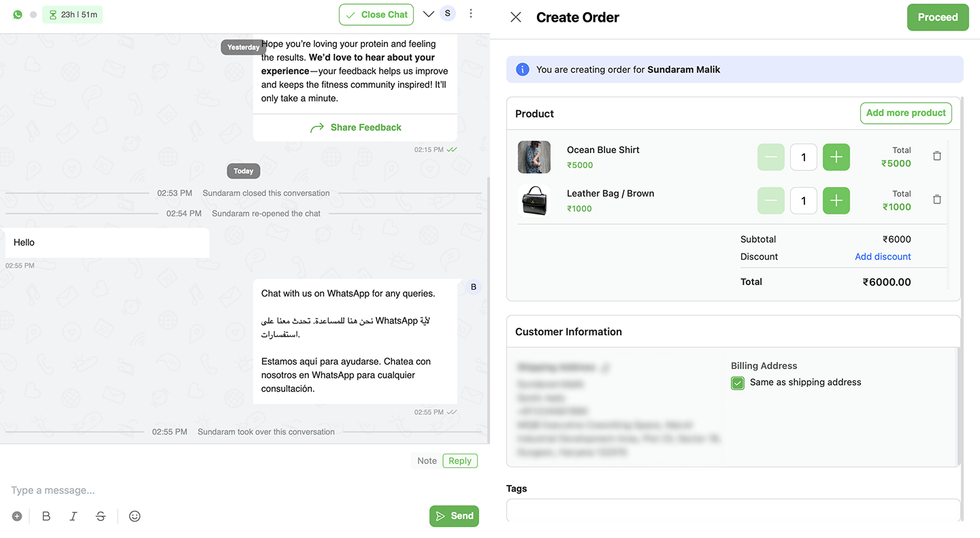Click the Tags input field
This screenshot has width=980, height=538.
[733, 510]
